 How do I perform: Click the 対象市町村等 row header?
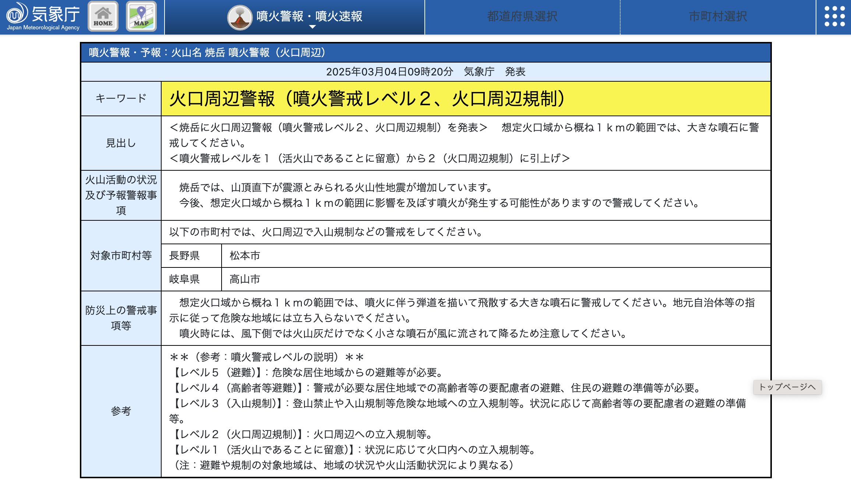tap(121, 256)
